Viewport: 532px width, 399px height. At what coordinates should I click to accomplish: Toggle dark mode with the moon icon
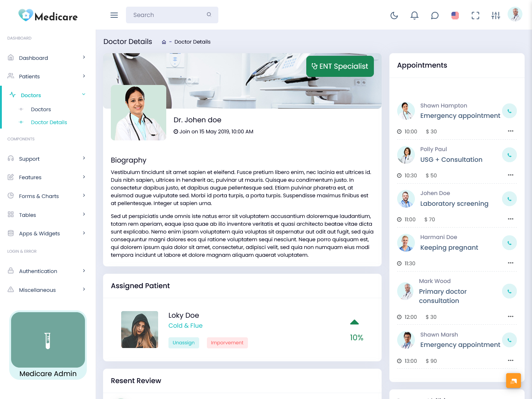(394, 15)
